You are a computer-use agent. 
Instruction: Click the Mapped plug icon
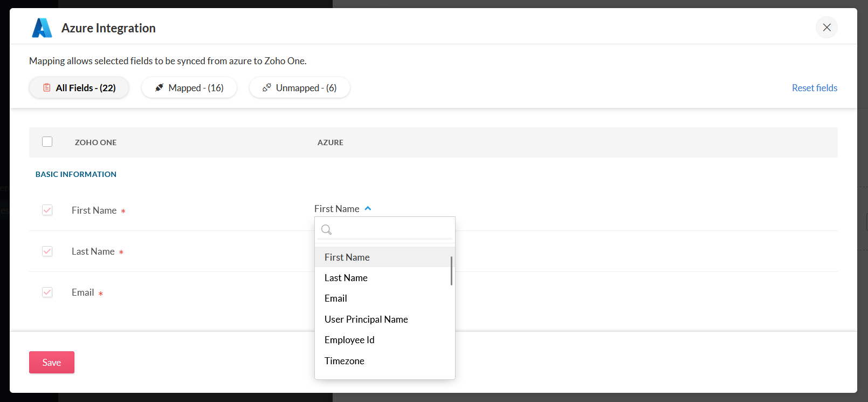pyautogui.click(x=159, y=87)
